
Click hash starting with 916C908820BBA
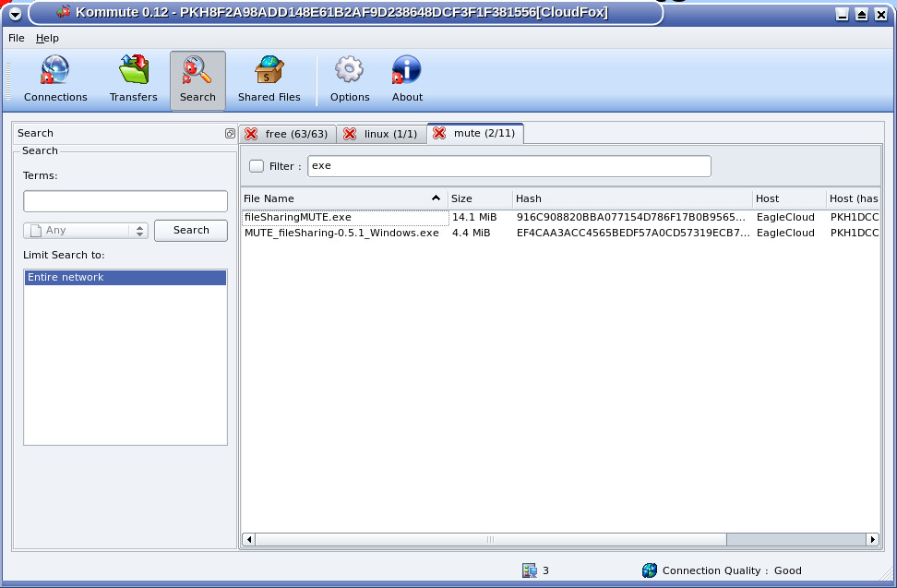[x=631, y=217]
